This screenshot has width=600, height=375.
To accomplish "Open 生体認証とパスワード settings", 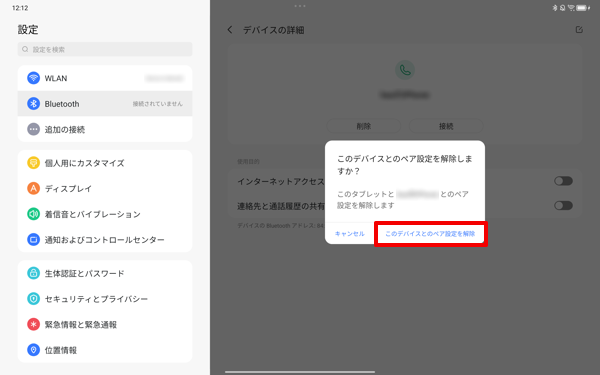I will 105,273.
